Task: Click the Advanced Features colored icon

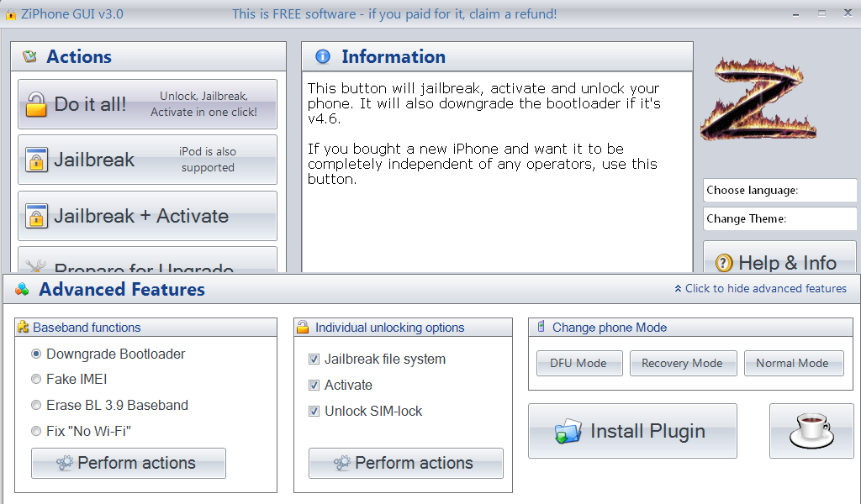Action: (x=22, y=290)
